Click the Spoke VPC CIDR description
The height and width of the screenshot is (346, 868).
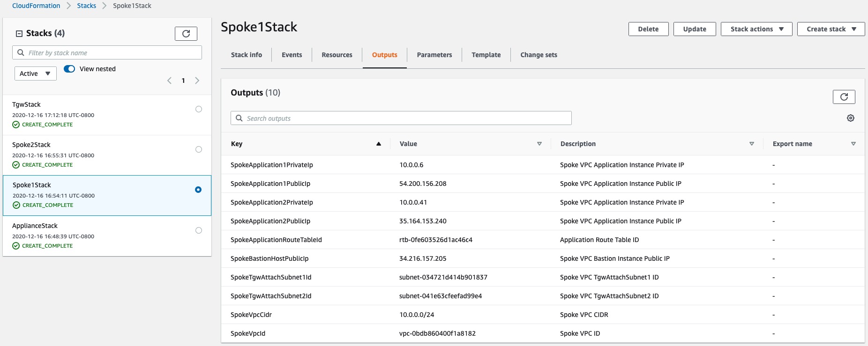(584, 315)
